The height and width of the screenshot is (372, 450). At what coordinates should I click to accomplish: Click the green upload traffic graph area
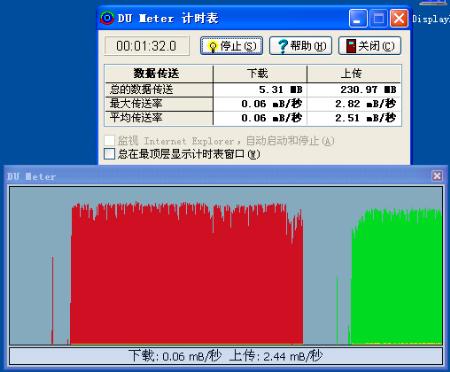[397, 277]
